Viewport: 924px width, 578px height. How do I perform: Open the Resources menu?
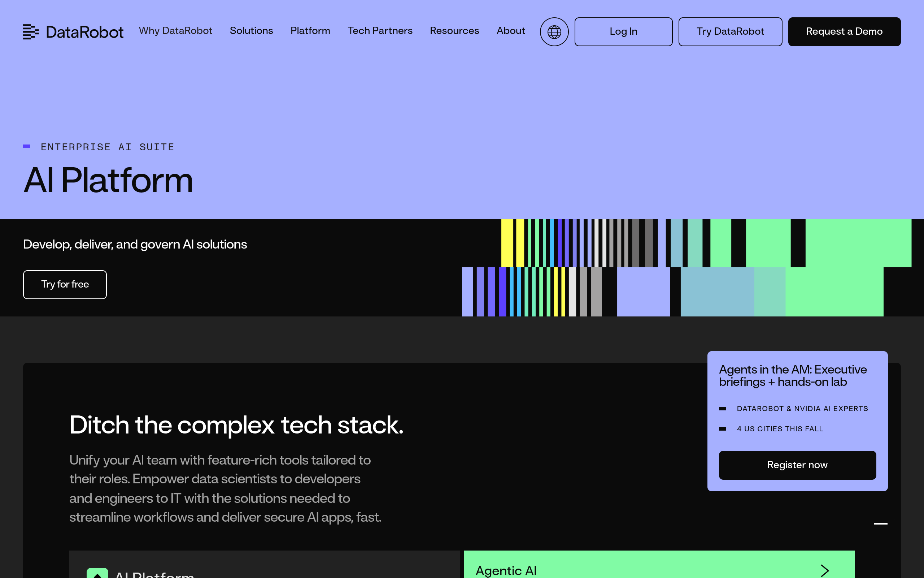(454, 31)
